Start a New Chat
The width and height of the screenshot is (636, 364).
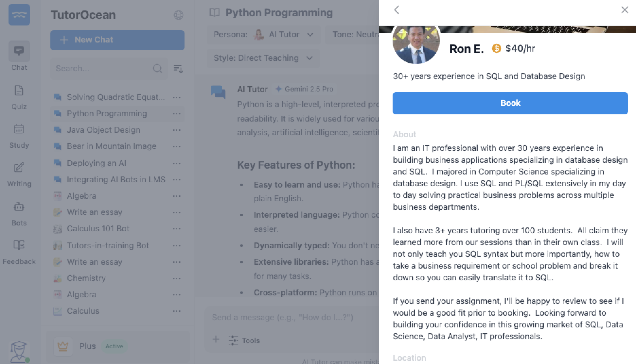(x=117, y=40)
